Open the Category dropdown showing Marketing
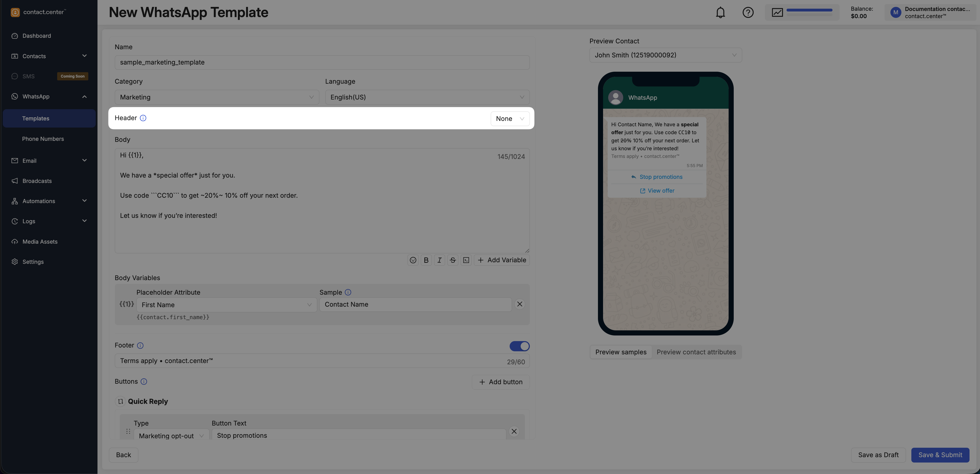The height and width of the screenshot is (474, 980). coord(216,97)
